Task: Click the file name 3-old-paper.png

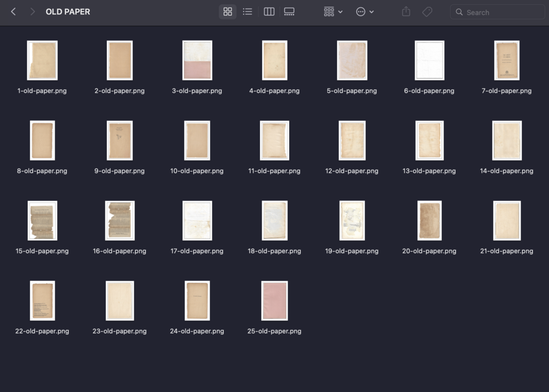Action: (x=197, y=91)
